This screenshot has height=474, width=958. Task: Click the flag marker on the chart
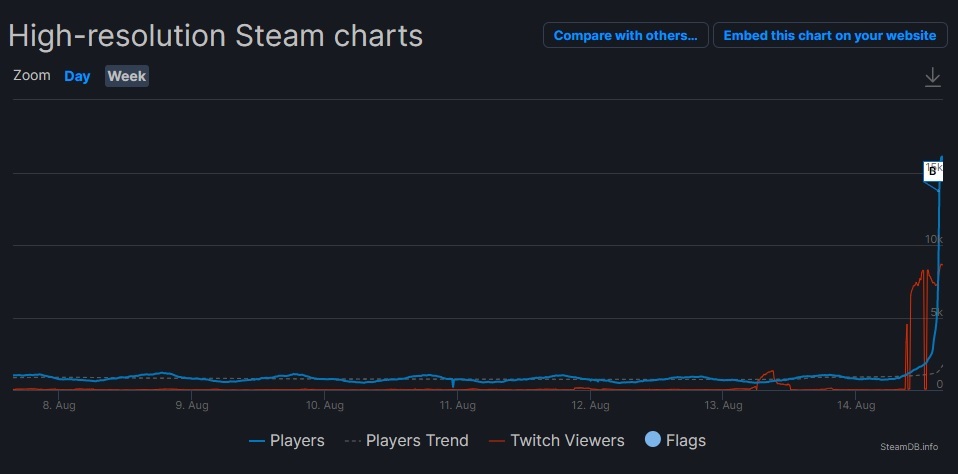pos(932,172)
